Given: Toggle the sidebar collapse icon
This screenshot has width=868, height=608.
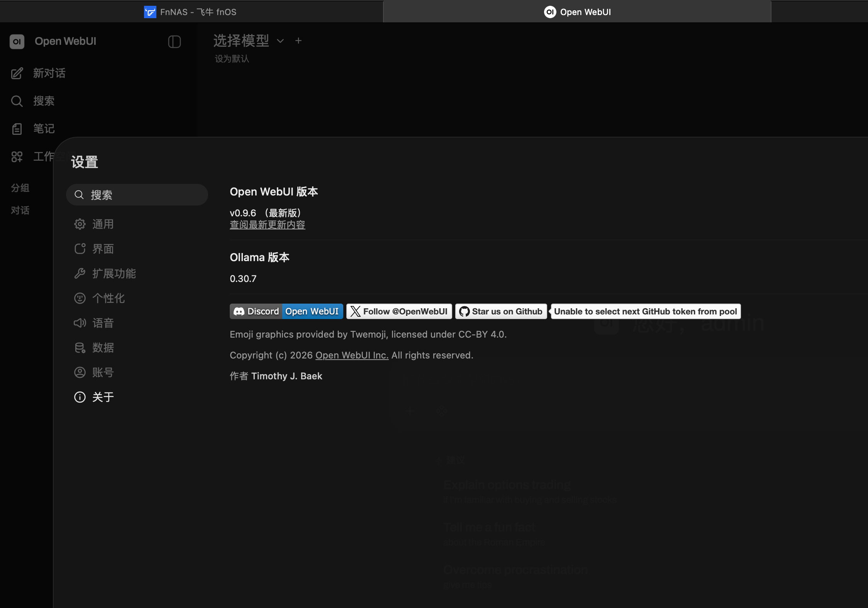Looking at the screenshot, I should click(175, 42).
